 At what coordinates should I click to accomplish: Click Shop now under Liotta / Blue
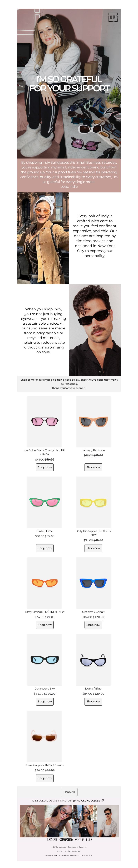(93, 701)
